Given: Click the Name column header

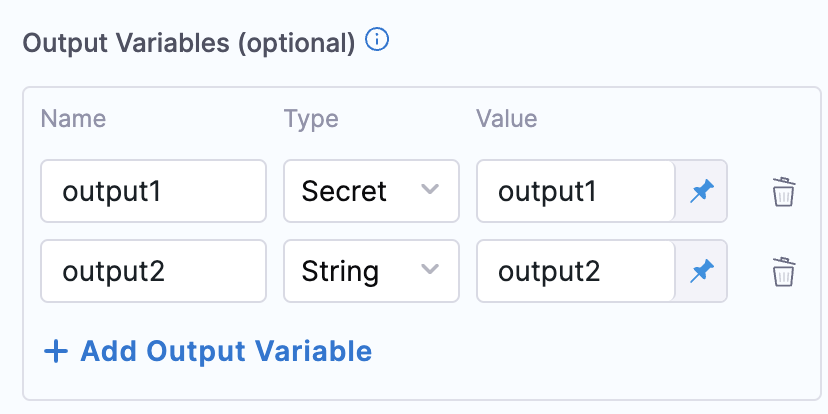Looking at the screenshot, I should coord(73,119).
